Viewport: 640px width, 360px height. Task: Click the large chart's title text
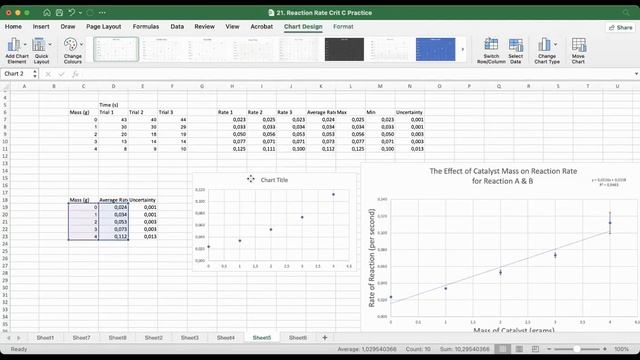(x=503, y=176)
